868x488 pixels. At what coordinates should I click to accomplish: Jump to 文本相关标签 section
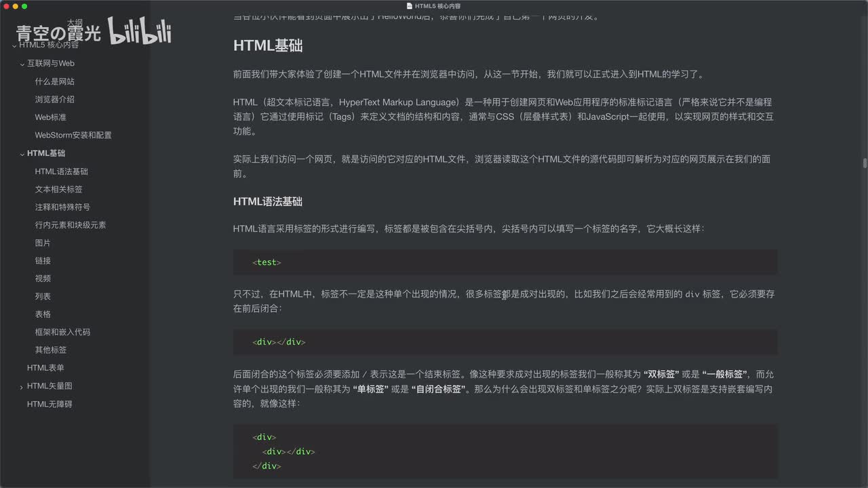(59, 189)
